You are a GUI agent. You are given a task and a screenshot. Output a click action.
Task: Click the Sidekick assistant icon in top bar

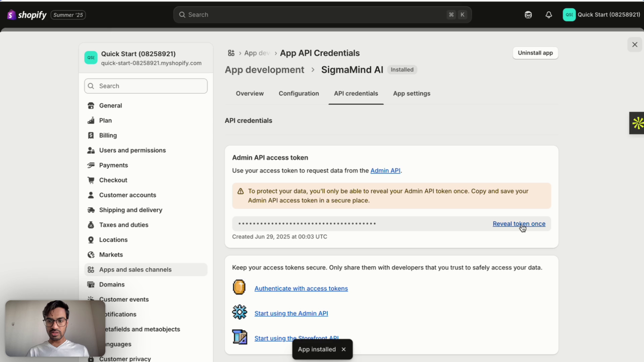[528, 15]
